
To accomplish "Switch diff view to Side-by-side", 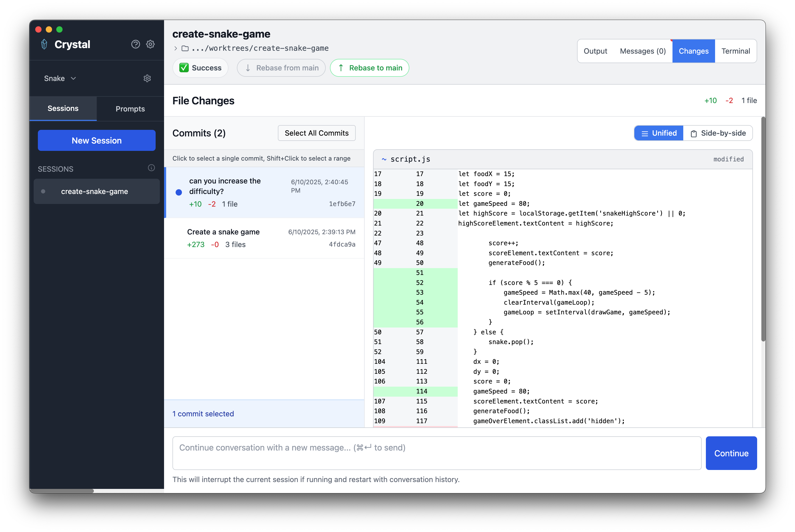I will (718, 133).
